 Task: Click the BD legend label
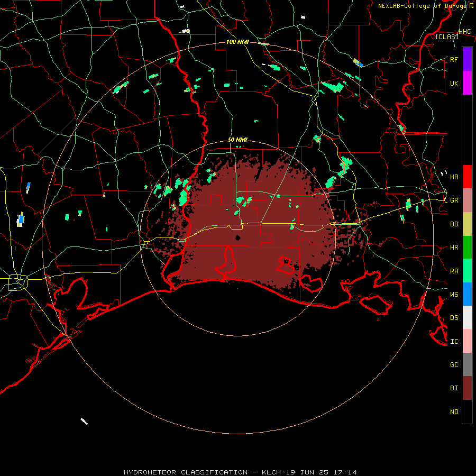pyautogui.click(x=454, y=224)
